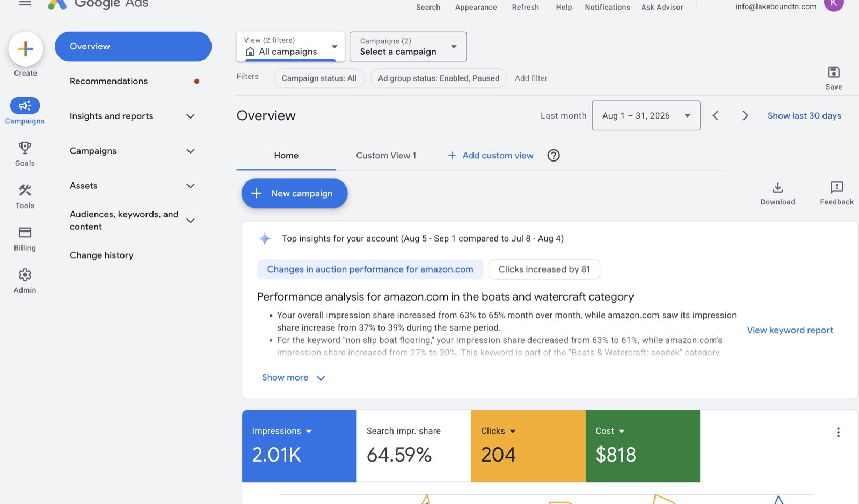Open Recommendations page

(x=108, y=81)
